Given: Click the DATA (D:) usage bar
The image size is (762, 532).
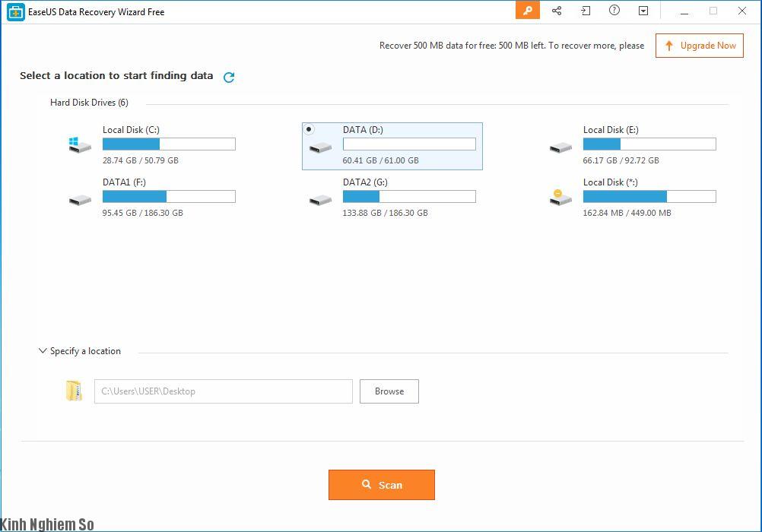Looking at the screenshot, I should [409, 144].
